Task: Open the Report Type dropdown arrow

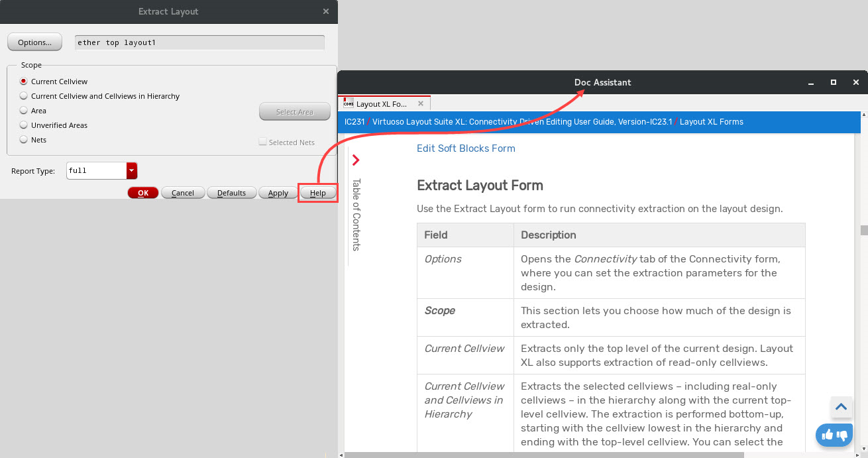Action: 132,170
